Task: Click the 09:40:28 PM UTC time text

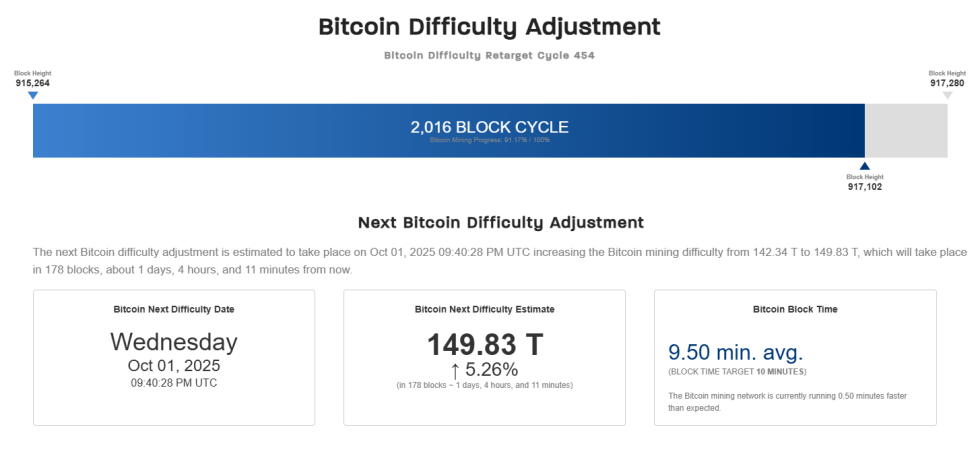Action: pos(174,383)
